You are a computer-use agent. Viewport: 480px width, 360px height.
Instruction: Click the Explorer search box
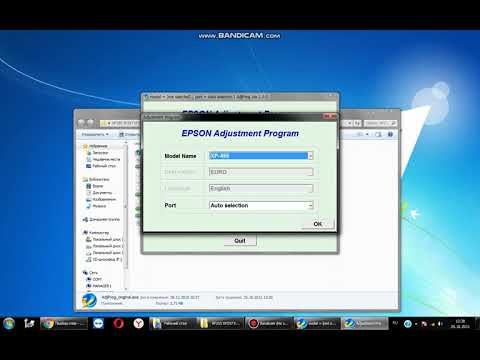380,123
